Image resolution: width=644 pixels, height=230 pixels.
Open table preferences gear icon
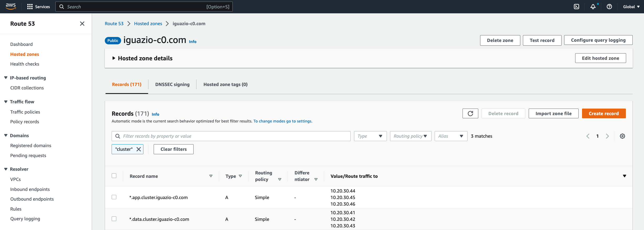(x=622, y=136)
